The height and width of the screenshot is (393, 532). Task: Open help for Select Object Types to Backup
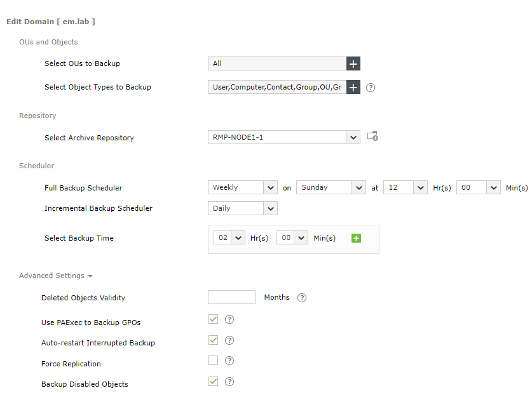click(371, 88)
